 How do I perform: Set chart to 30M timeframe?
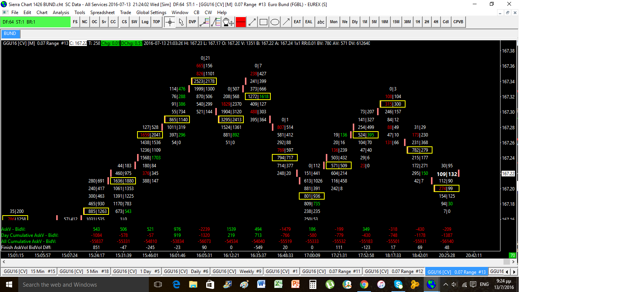407,22
